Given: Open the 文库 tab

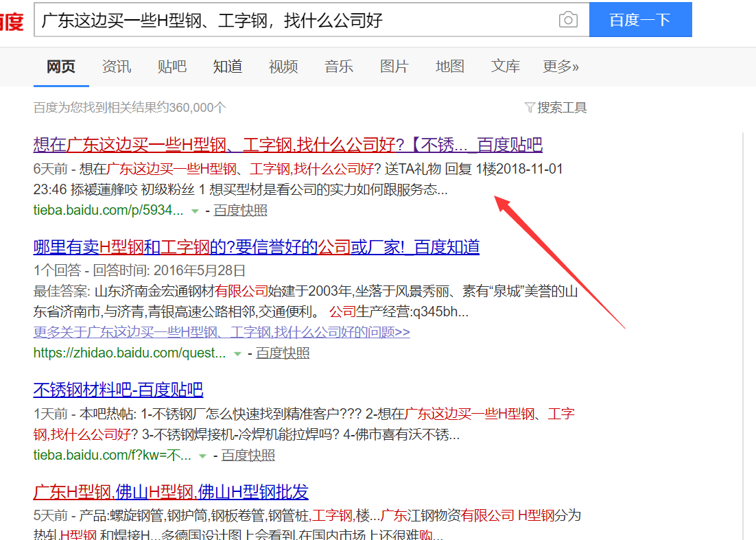Looking at the screenshot, I should 506,67.
